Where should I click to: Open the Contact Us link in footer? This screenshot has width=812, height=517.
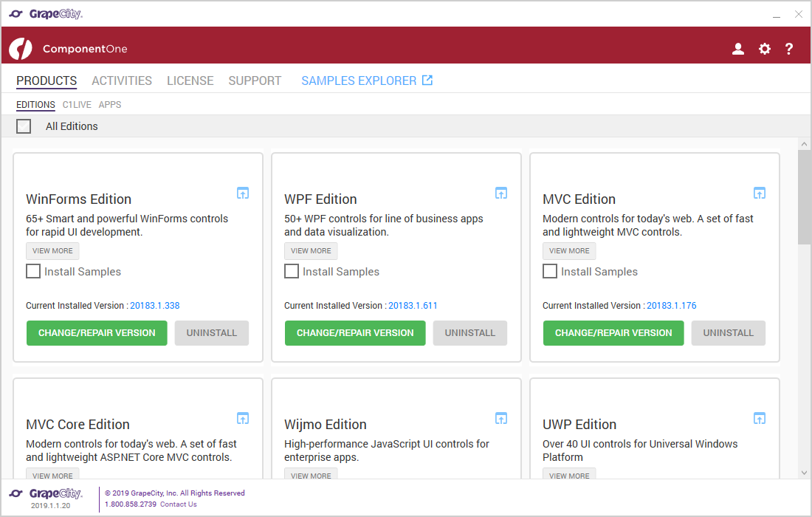[x=179, y=504]
